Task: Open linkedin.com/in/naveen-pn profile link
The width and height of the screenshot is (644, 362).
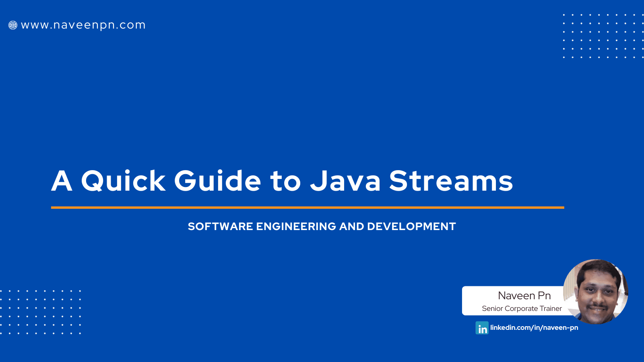Action: (534, 327)
